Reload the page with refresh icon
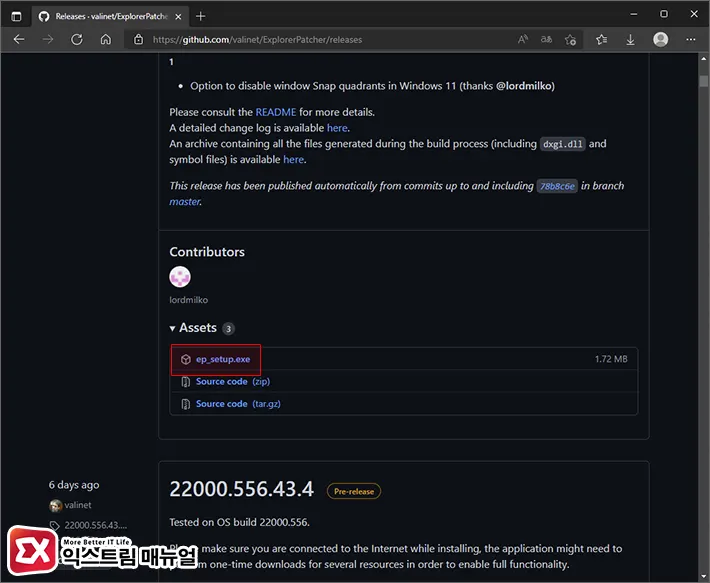The height and width of the screenshot is (583, 710). coord(77,40)
